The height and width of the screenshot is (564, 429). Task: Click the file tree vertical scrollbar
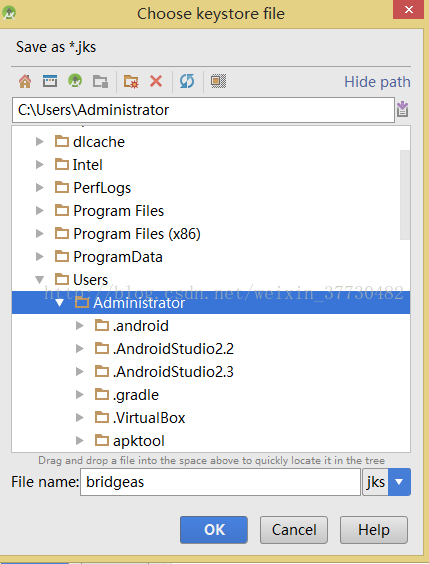pyautogui.click(x=405, y=195)
